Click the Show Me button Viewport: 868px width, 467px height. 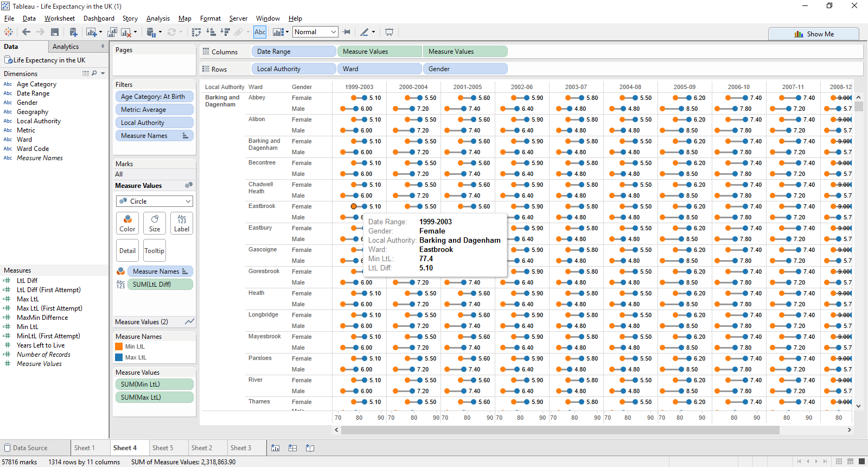tap(814, 34)
